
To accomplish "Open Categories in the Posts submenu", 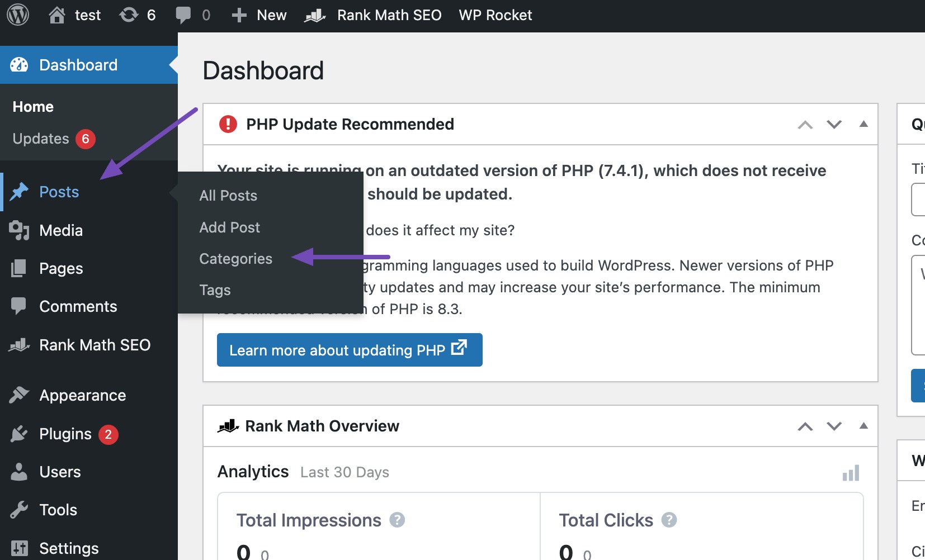I will coord(235,259).
